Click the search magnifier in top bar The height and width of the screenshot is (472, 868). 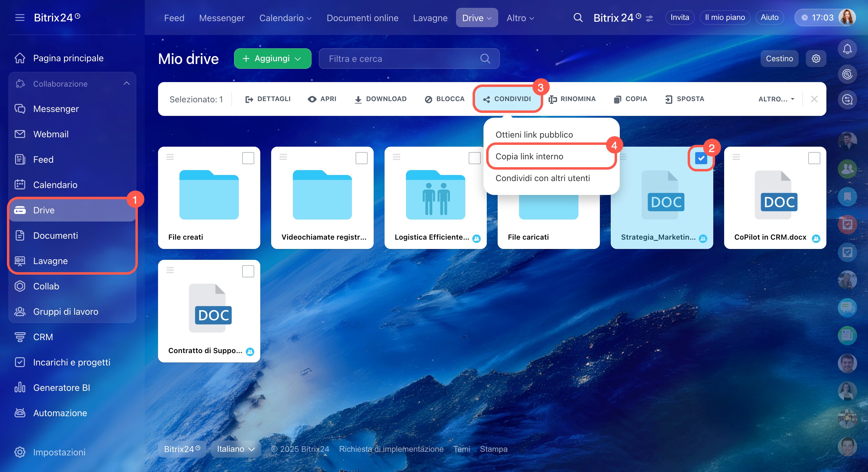[x=578, y=18]
